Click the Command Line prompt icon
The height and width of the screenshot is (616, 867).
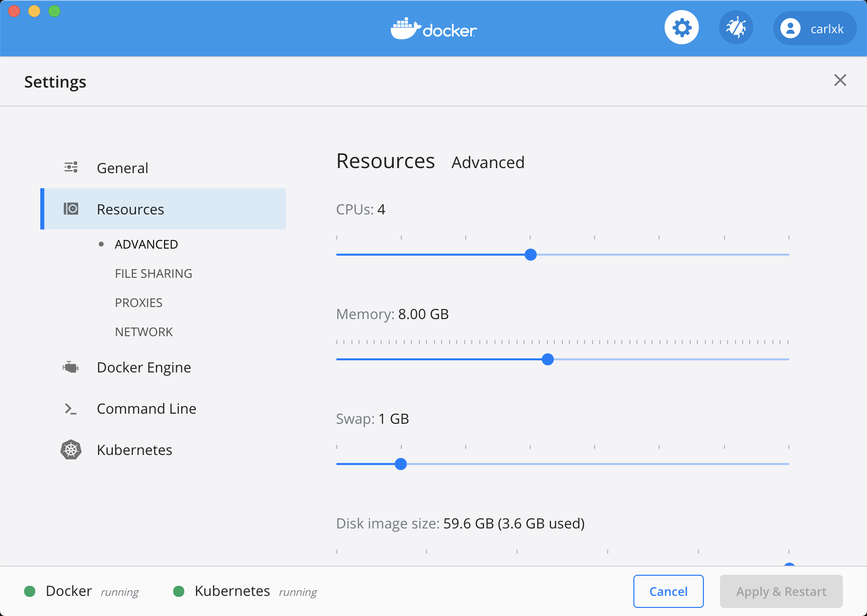(71, 409)
